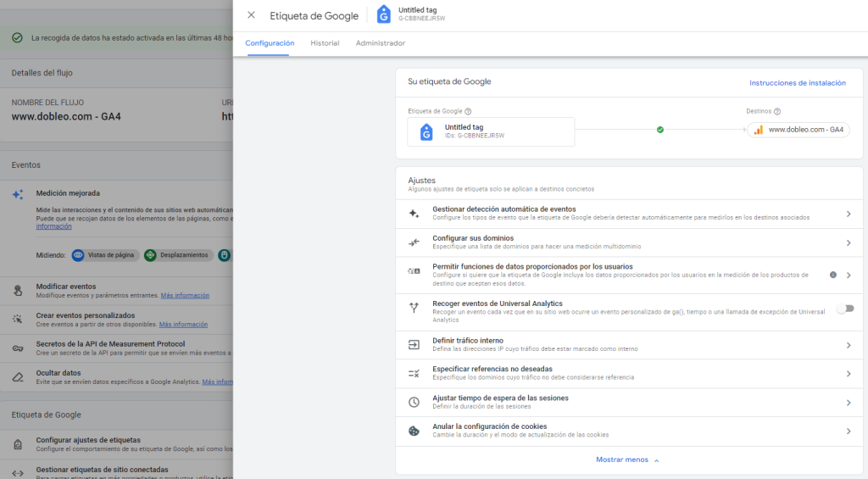The image size is (868, 479).
Task: Click the Configurar sus dominios merge icon
Action: click(x=414, y=242)
